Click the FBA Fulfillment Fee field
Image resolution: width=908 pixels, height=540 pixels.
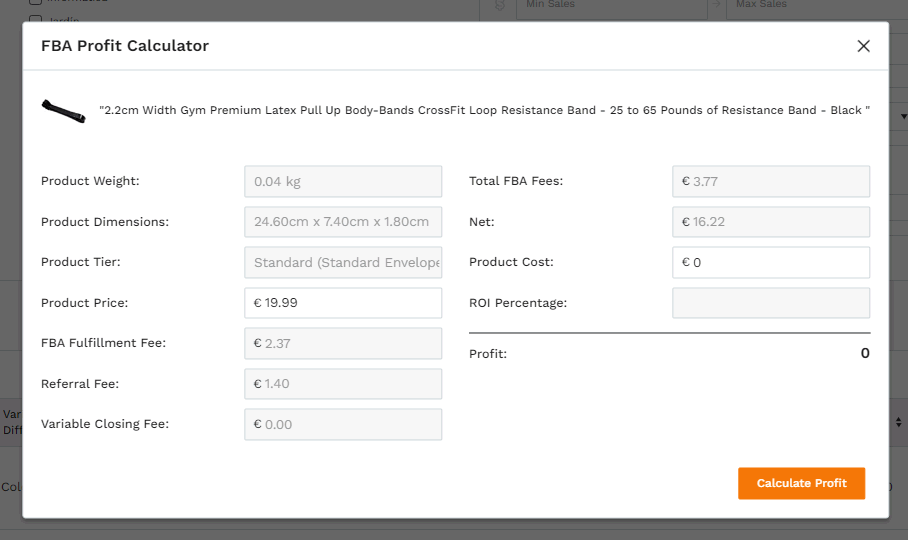[343, 343]
